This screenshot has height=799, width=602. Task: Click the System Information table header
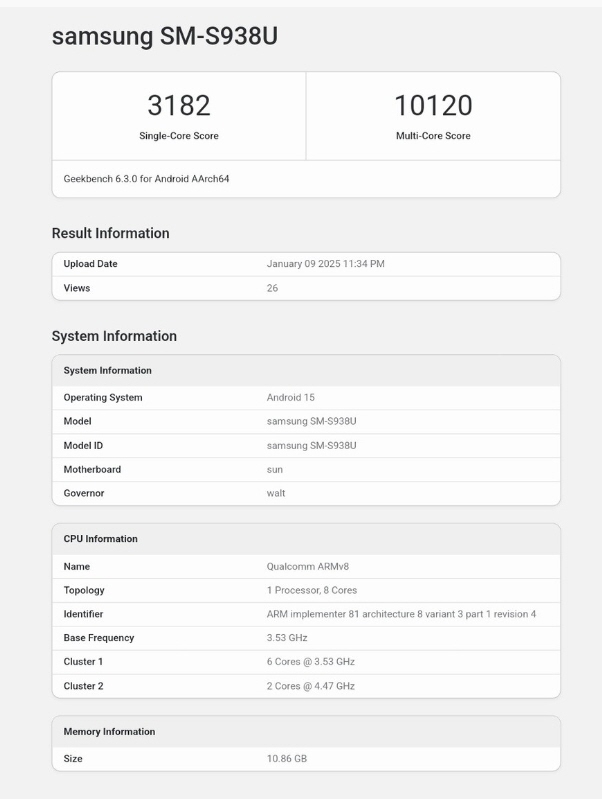108,370
